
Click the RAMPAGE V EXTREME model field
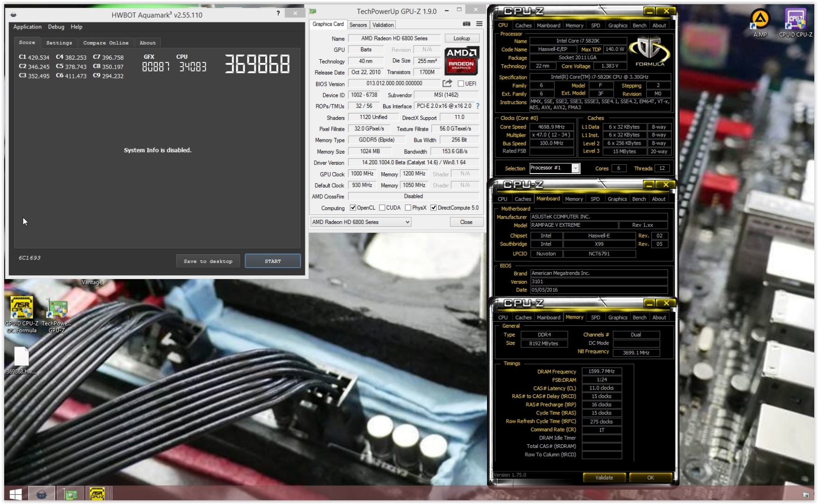574,225
